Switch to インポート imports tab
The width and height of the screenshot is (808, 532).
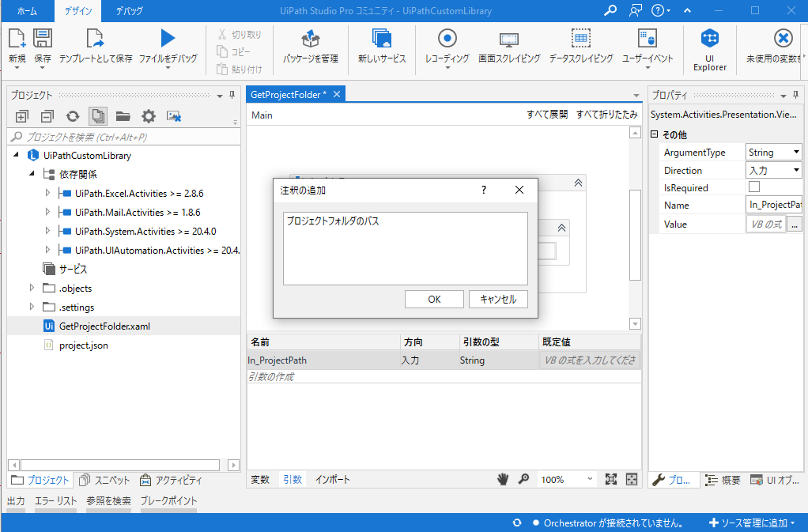tap(332, 480)
